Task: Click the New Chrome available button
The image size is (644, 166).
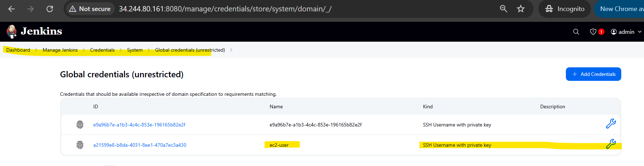Action: 620,9
